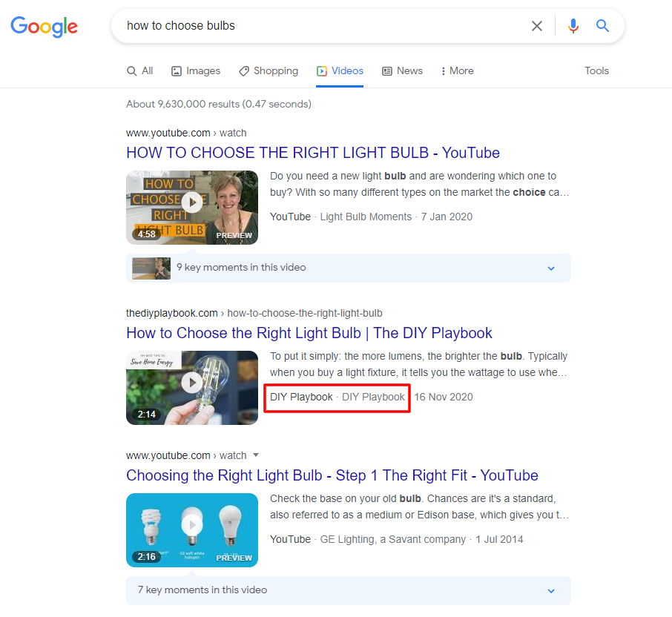
Task: Click the 1 Jul 2014 date
Action: [499, 539]
